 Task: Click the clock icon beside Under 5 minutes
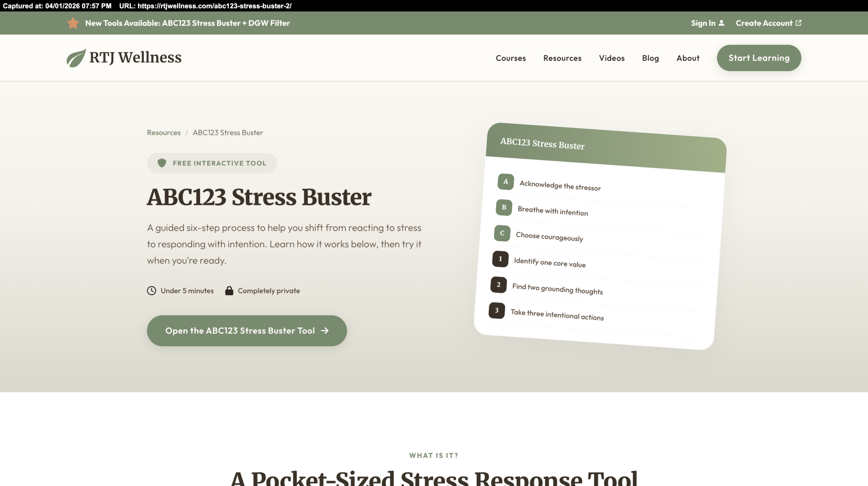152,291
